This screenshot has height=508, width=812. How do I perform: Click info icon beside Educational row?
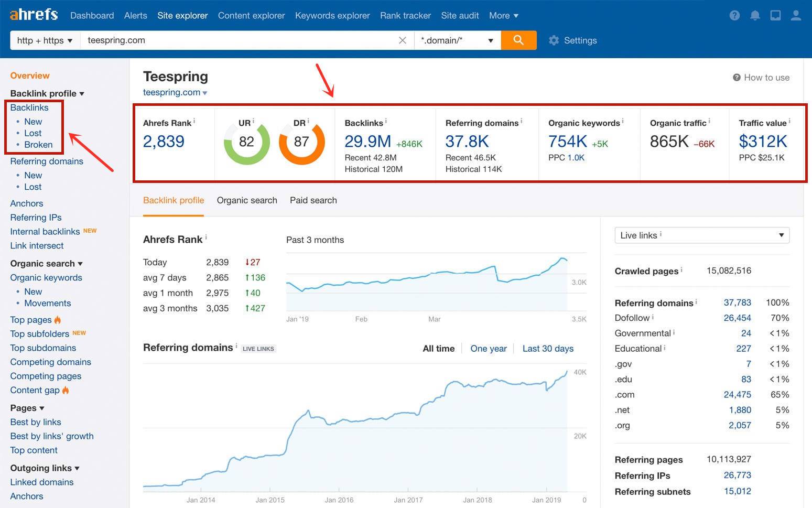coord(665,347)
